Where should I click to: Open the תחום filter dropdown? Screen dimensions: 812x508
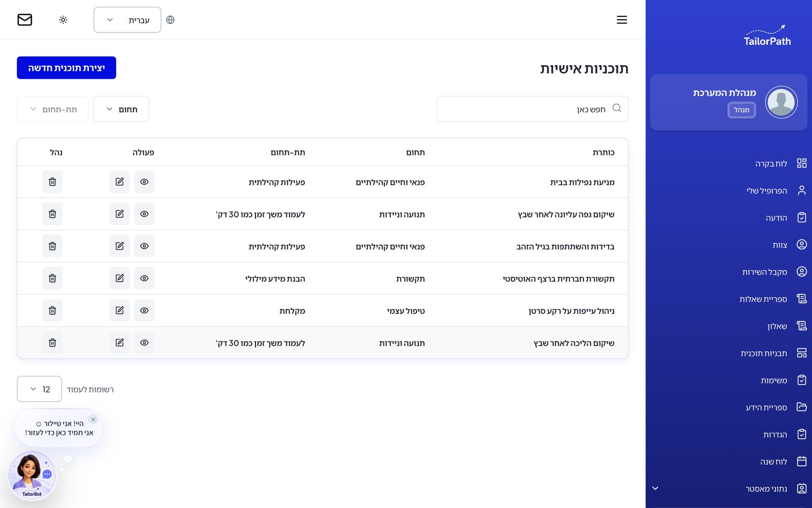tap(121, 109)
